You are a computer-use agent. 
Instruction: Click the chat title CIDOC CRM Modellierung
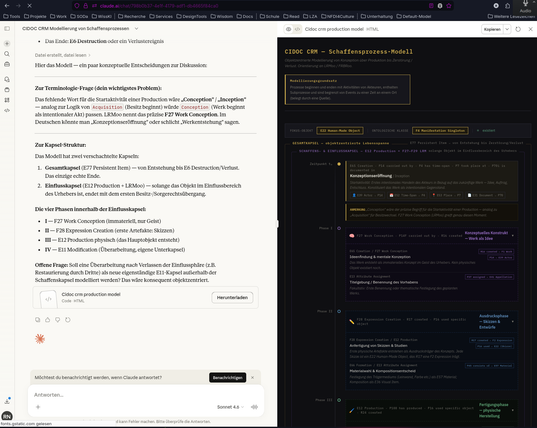(76, 29)
